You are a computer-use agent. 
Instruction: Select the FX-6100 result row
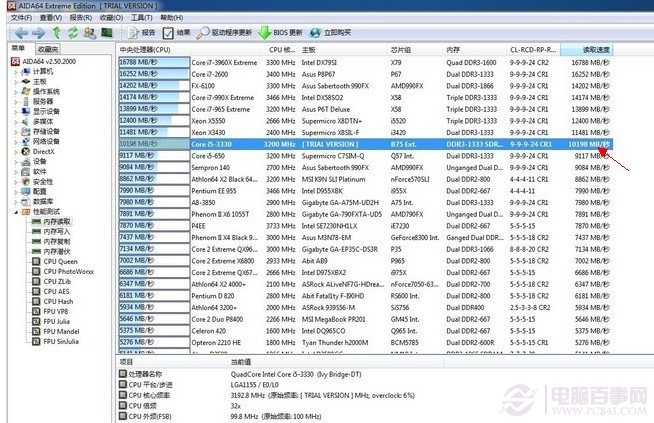365,86
